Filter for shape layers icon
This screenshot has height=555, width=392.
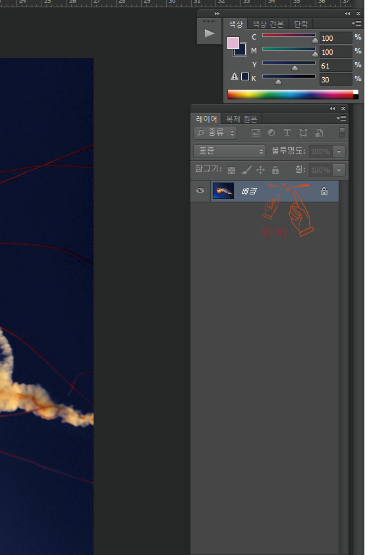(x=303, y=132)
